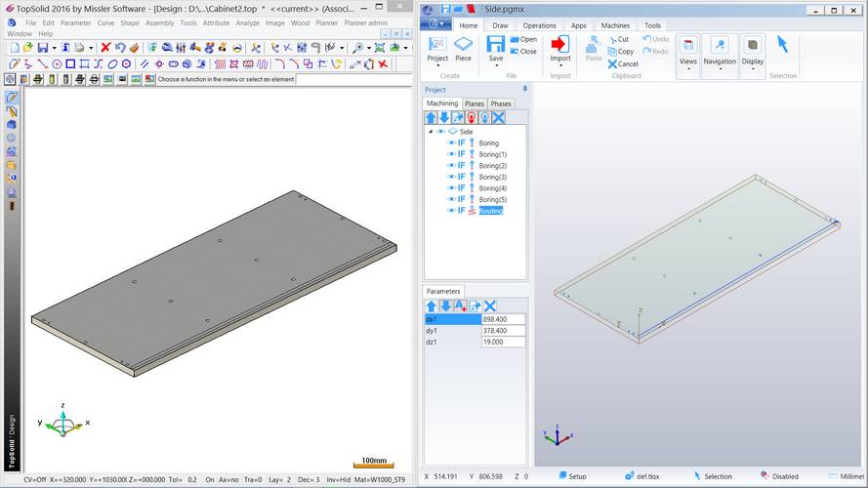The image size is (868, 488).
Task: Toggle visibility eye of the Side piece
Action: point(440,132)
